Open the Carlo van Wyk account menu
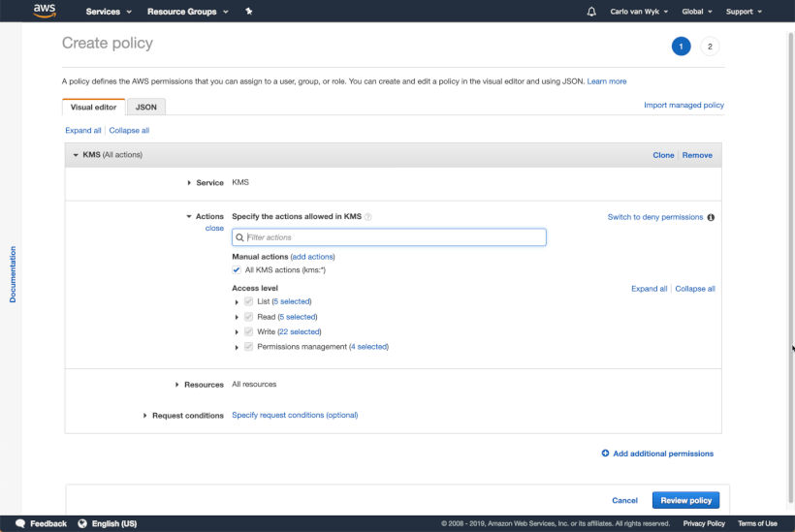The image size is (795, 532). click(639, 12)
